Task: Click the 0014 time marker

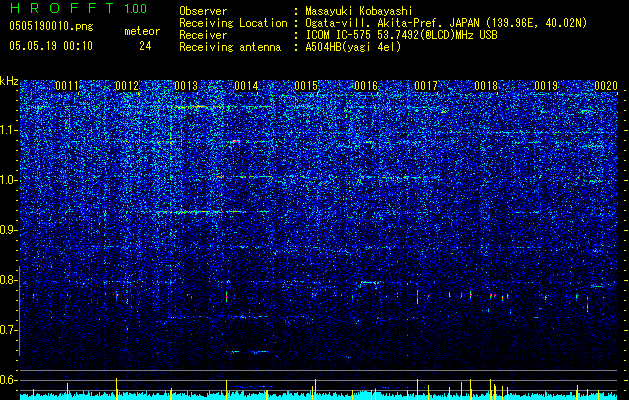Action: click(246, 86)
